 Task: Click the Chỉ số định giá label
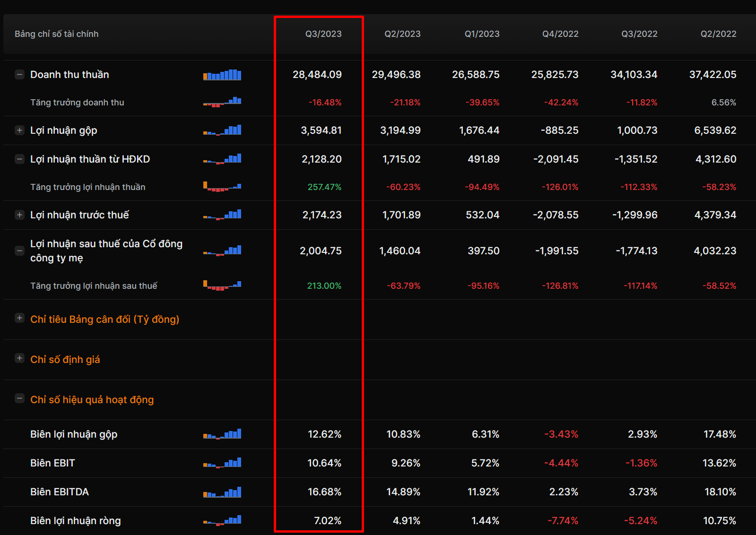pyautogui.click(x=65, y=360)
